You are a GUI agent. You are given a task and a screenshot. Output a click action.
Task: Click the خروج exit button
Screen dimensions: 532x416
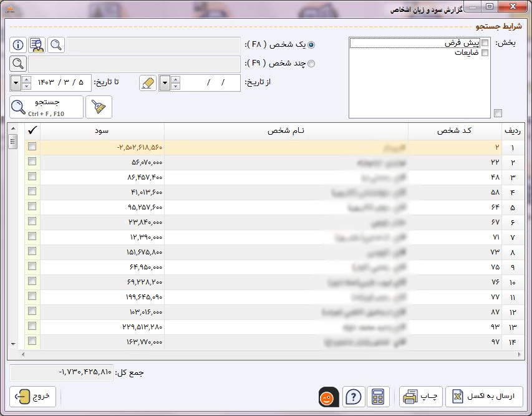point(32,397)
